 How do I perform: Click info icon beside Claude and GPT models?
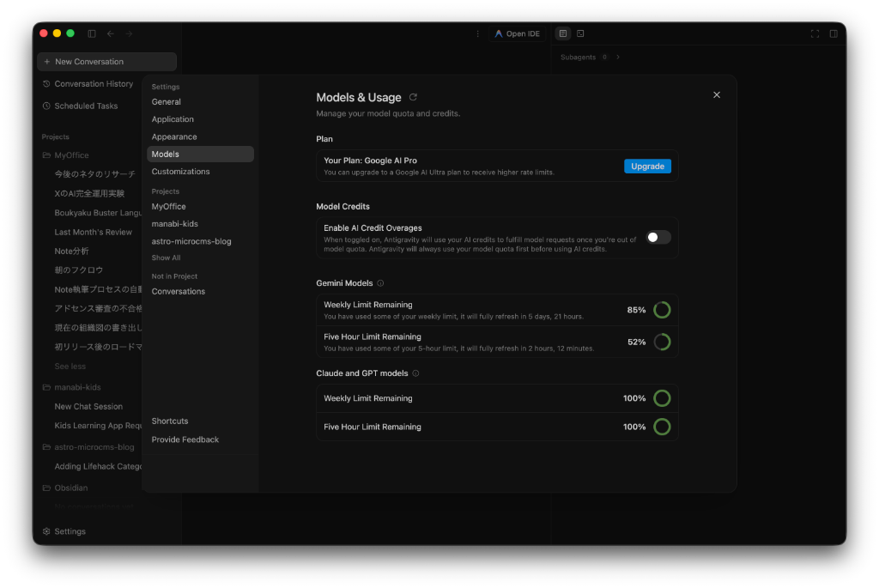pos(416,373)
